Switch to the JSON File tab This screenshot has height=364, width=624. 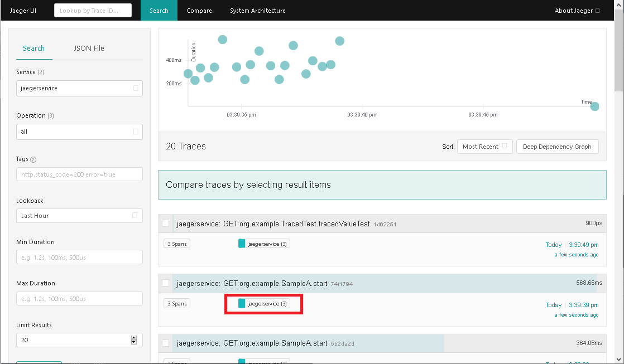click(x=89, y=48)
